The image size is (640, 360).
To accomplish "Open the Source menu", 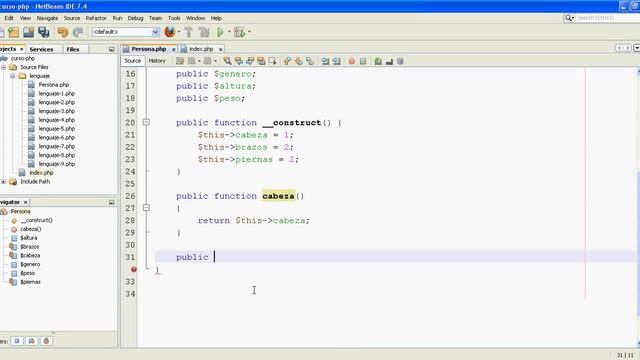I will coord(72,18).
